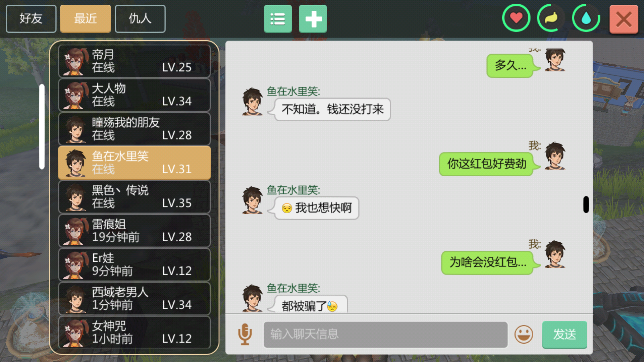Open the green list menu icon
Viewport: 644px width, 362px height.
tap(278, 19)
